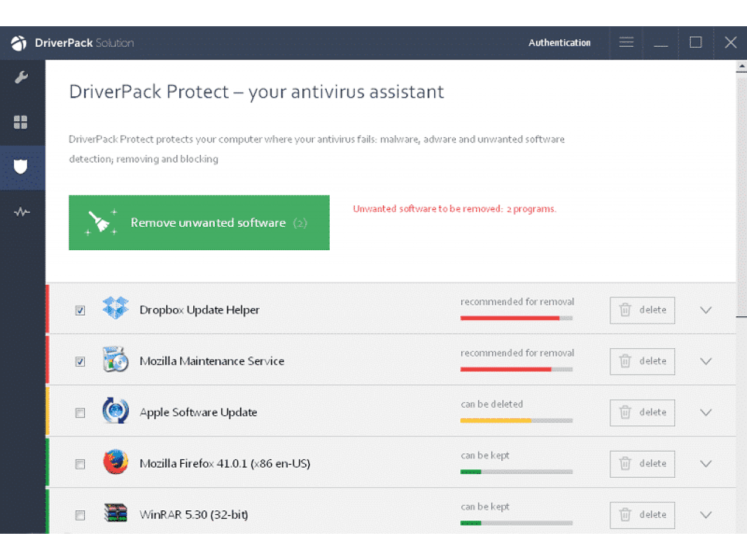Click WinRAR's can be kept label
The image size is (747, 560).
485,507
